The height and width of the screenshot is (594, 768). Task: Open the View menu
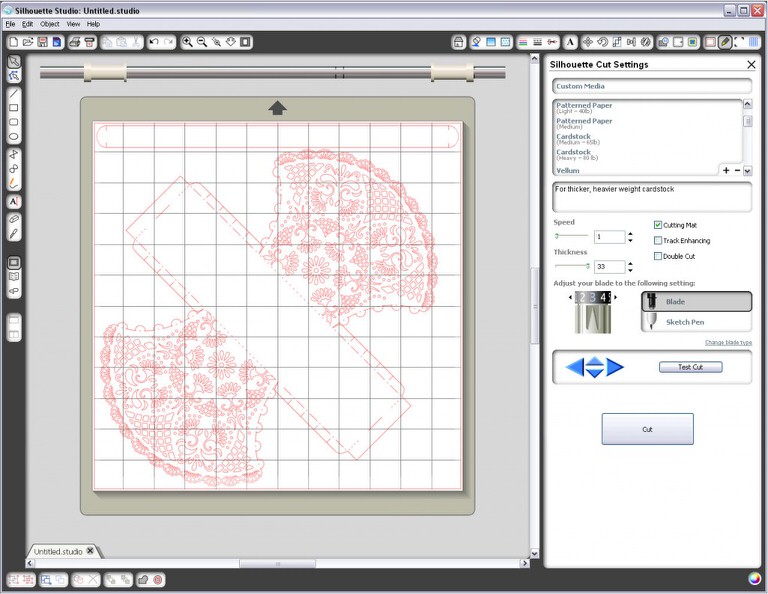73,24
